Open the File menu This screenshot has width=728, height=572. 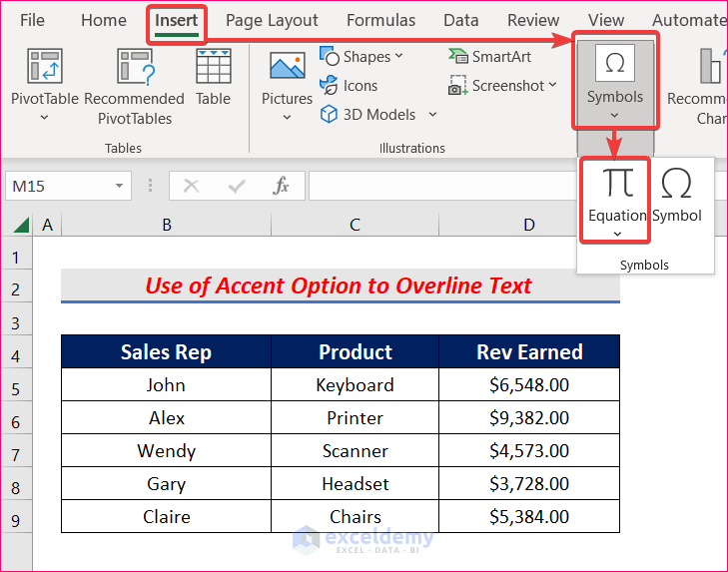[x=32, y=20]
